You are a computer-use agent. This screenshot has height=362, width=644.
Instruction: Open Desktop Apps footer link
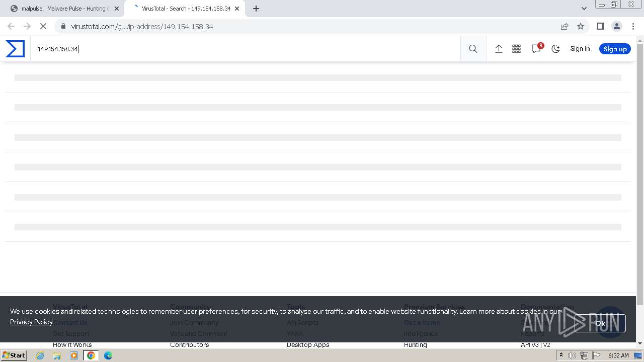[308, 345]
